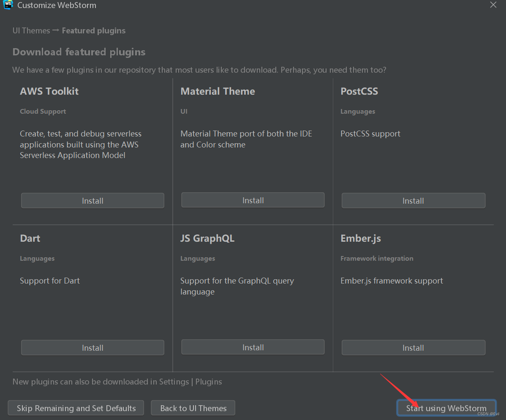Install the JS GraphQL plugin
The height and width of the screenshot is (420, 506).
253,347
